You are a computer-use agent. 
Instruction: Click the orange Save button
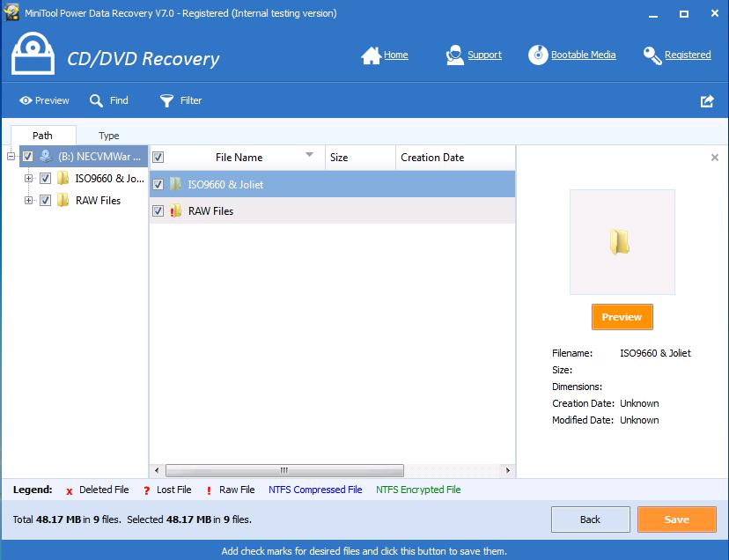pos(677,519)
